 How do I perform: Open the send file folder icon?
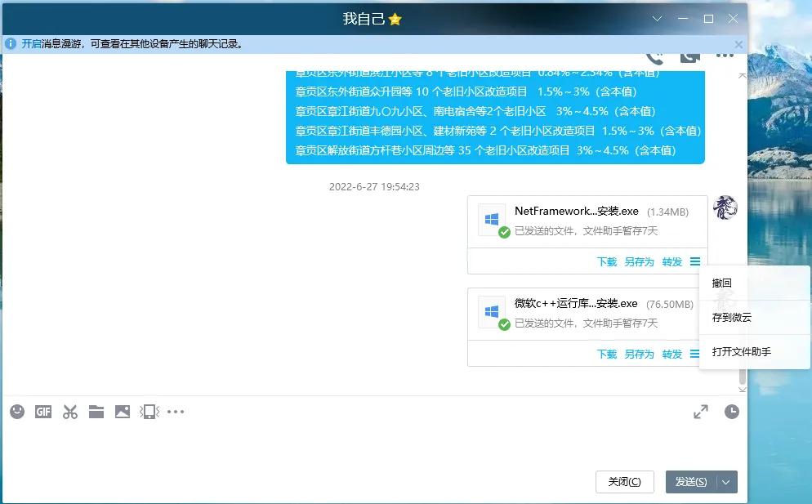click(x=96, y=412)
